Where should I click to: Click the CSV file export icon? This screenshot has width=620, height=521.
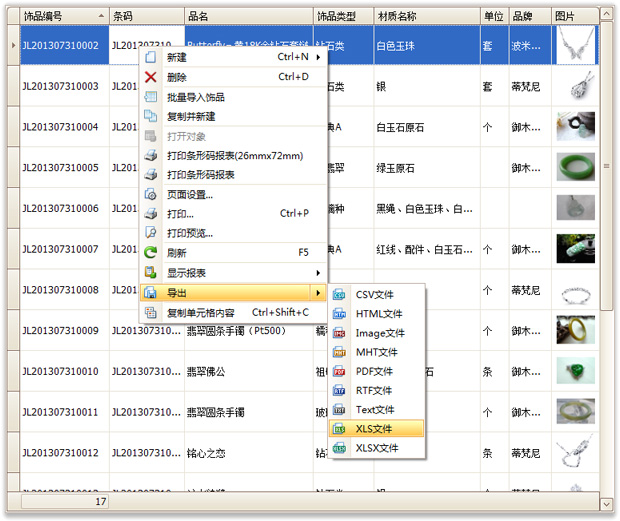click(339, 295)
